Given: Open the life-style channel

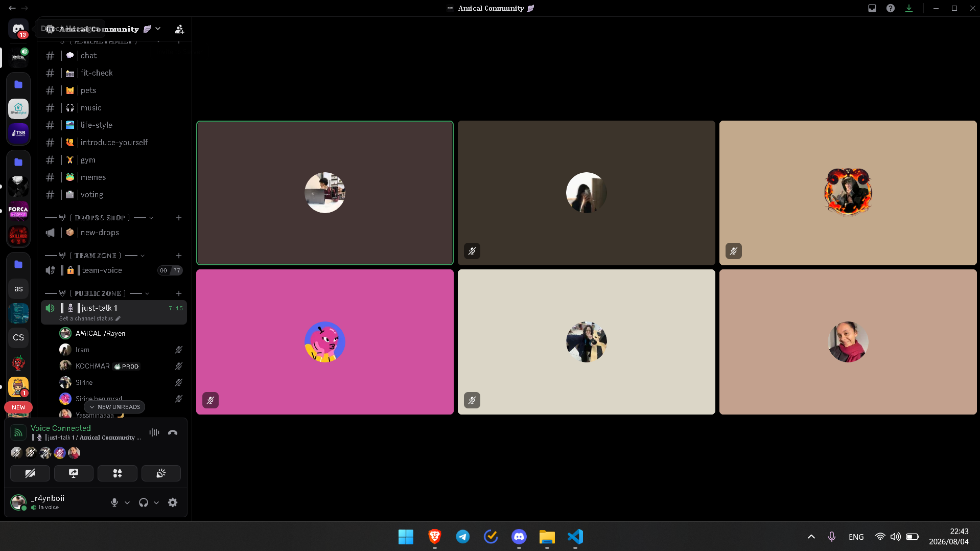Looking at the screenshot, I should (x=114, y=125).
